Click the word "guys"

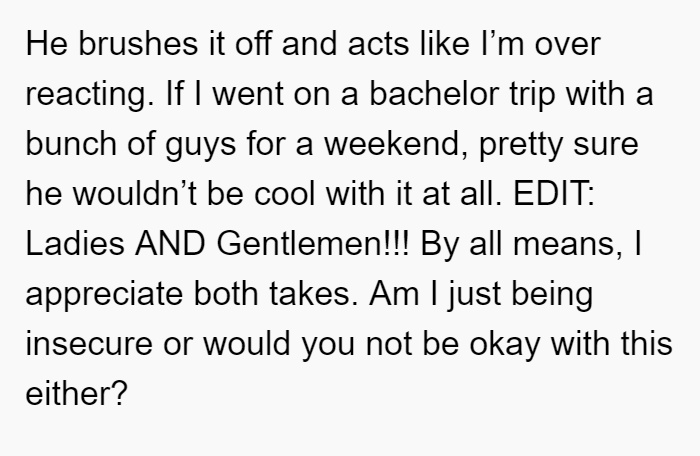[200, 146]
